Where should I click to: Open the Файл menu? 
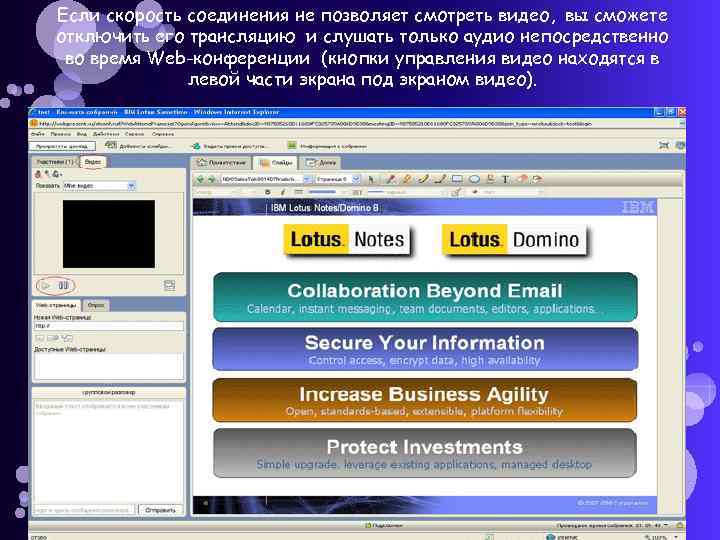pos(37,134)
